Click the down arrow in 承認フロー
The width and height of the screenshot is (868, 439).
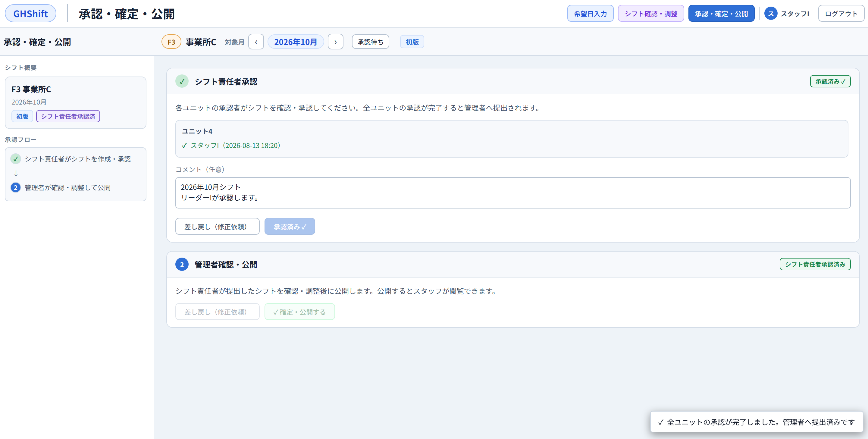pyautogui.click(x=16, y=173)
